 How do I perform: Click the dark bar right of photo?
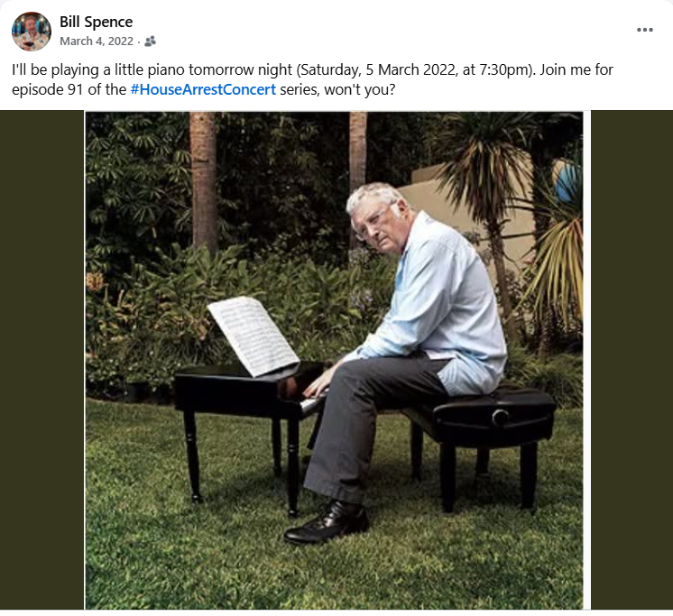click(x=632, y=360)
